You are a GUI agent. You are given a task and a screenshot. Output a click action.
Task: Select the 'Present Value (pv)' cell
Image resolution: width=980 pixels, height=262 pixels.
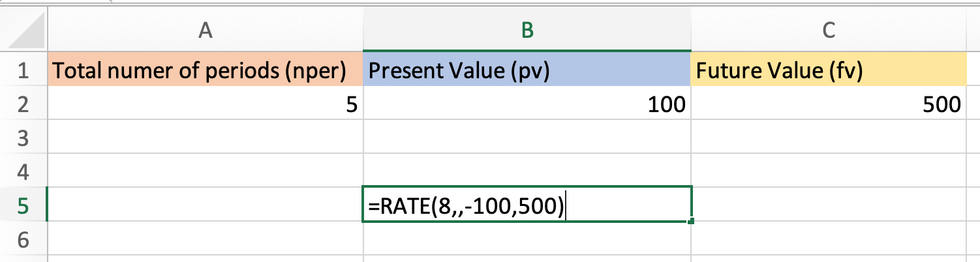527,70
